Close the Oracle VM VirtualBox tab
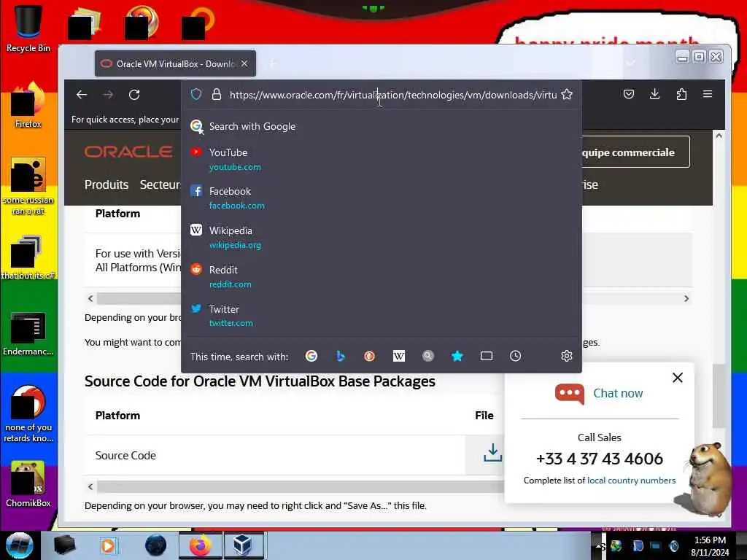 [244, 63]
